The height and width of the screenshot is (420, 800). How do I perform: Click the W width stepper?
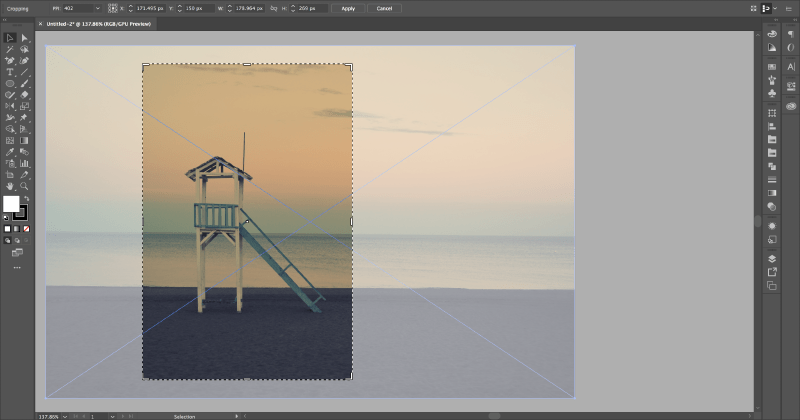point(230,8)
